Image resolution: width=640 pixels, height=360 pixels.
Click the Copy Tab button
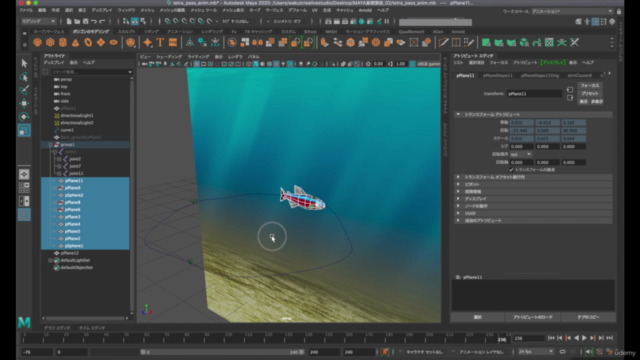588,317
